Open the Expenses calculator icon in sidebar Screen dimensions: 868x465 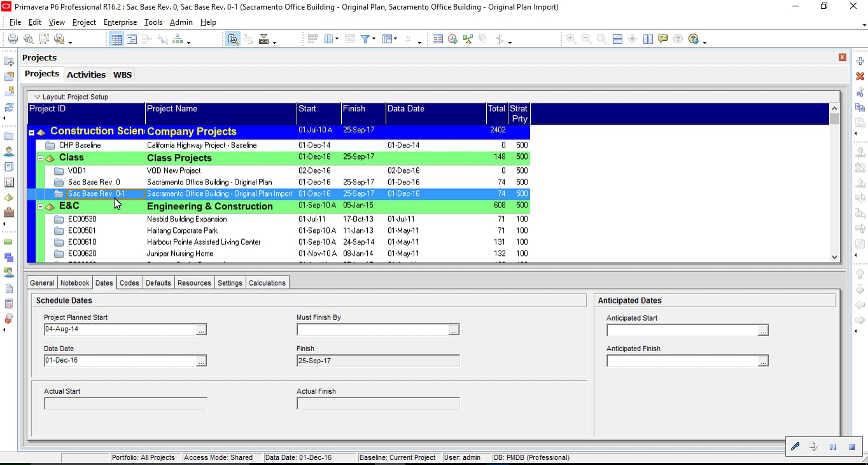click(9, 303)
